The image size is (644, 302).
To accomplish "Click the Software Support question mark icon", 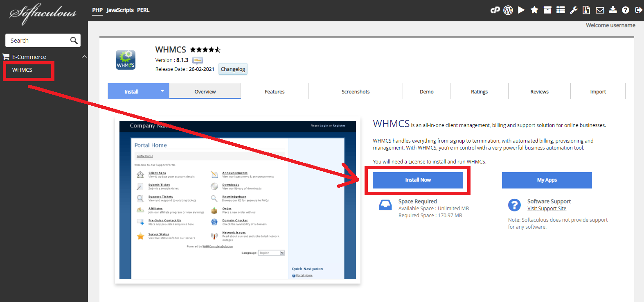I will pos(514,205).
